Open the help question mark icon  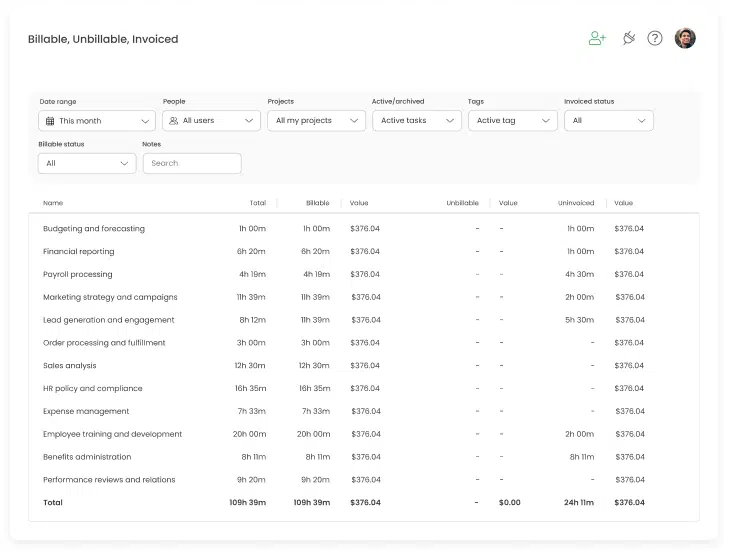(655, 38)
